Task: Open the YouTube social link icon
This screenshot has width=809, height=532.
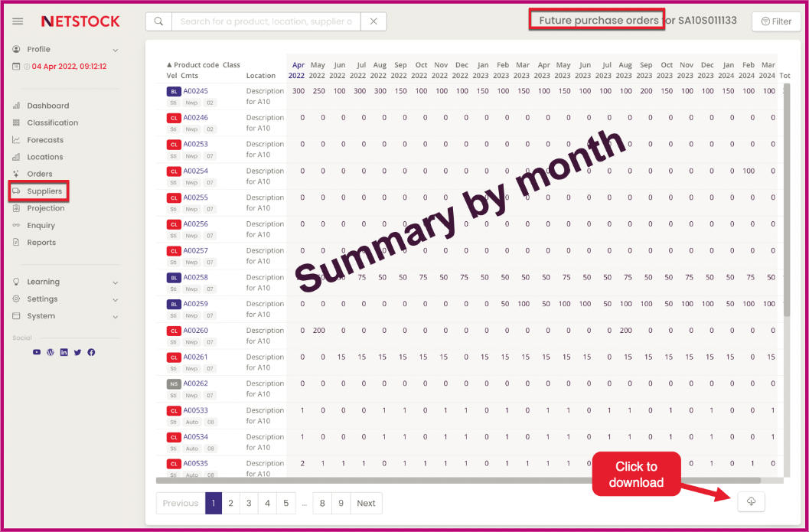Action: point(37,352)
